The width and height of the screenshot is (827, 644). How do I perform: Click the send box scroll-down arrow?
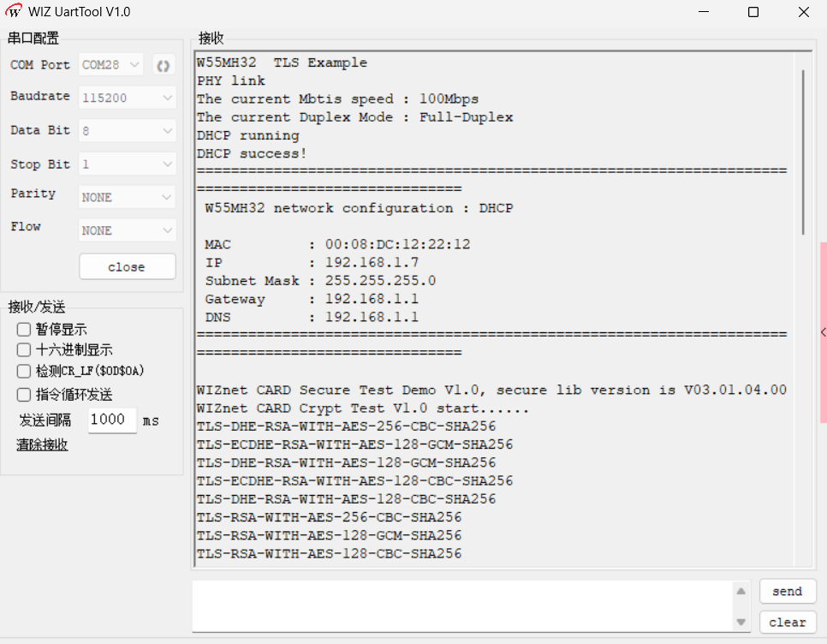[x=741, y=623]
